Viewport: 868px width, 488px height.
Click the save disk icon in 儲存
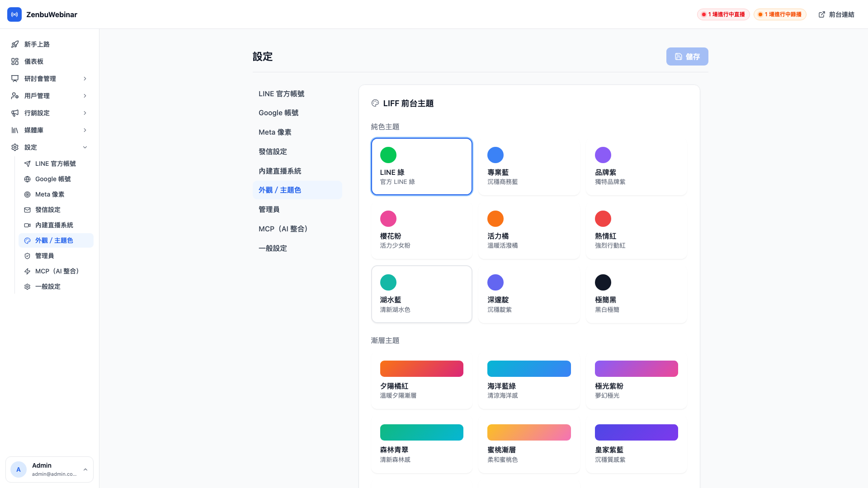679,56
